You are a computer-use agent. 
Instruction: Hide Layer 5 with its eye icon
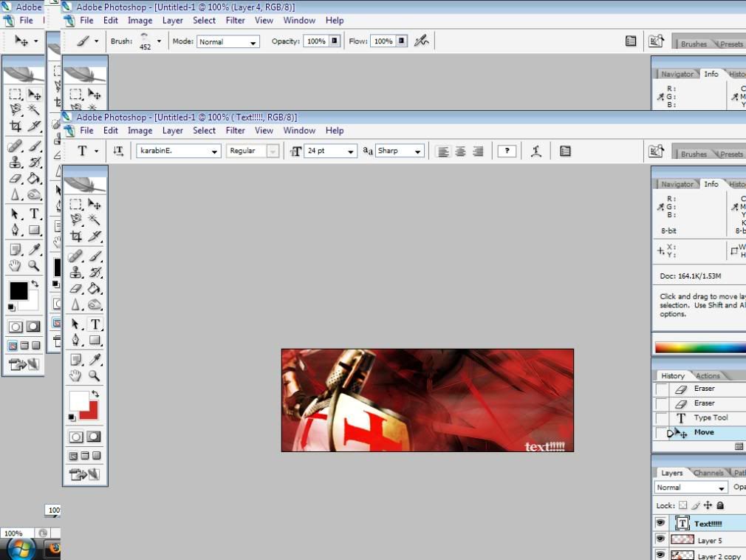(660, 539)
